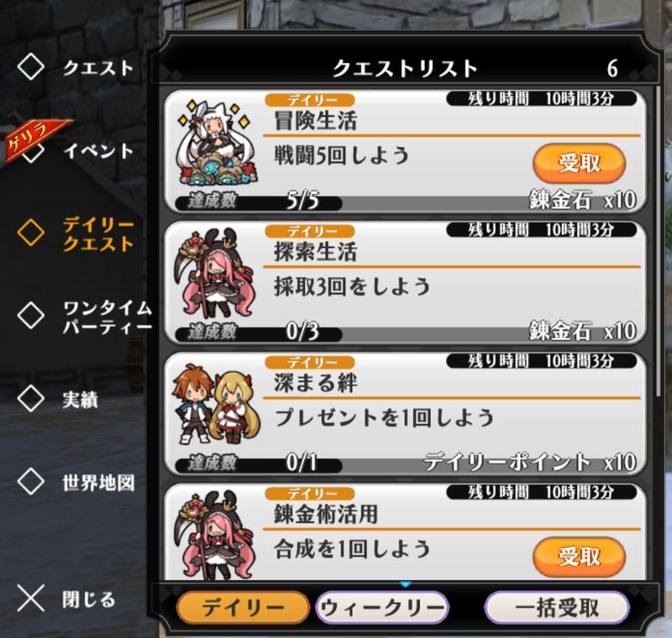This screenshot has height=638, width=672.
Task: Click the diamond icon beside 世界地図
Action: (31, 481)
